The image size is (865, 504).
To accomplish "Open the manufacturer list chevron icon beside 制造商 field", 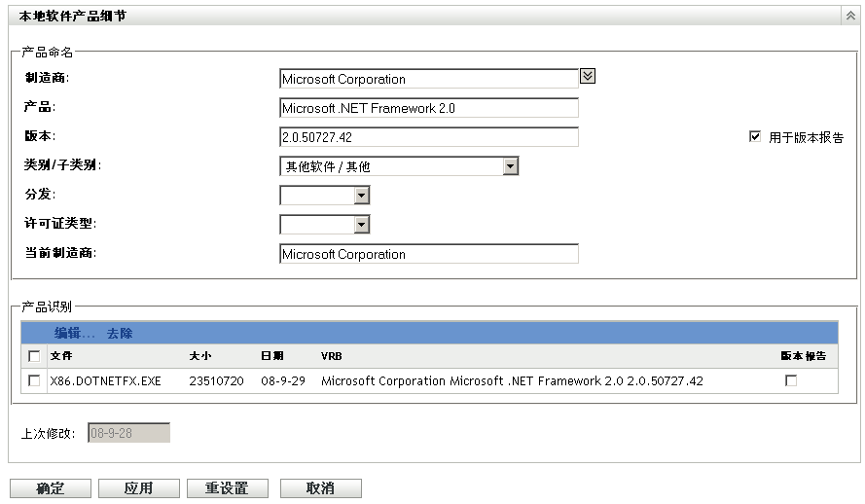I will click(x=588, y=76).
